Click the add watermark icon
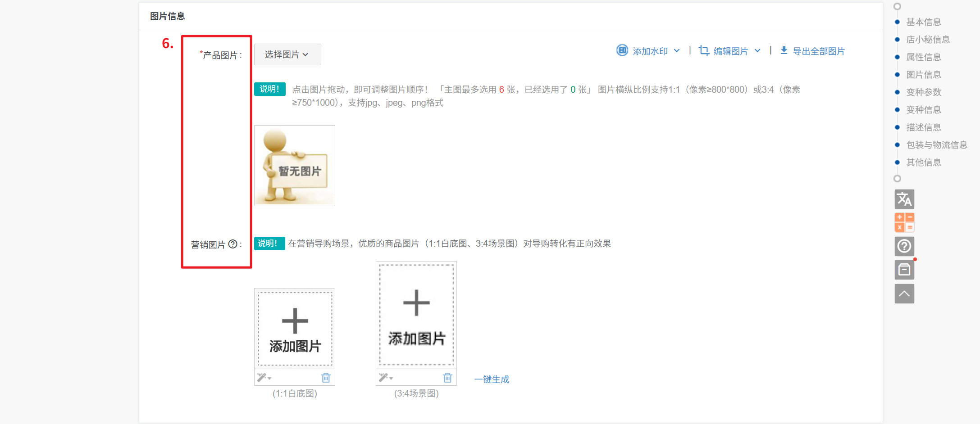 622,50
